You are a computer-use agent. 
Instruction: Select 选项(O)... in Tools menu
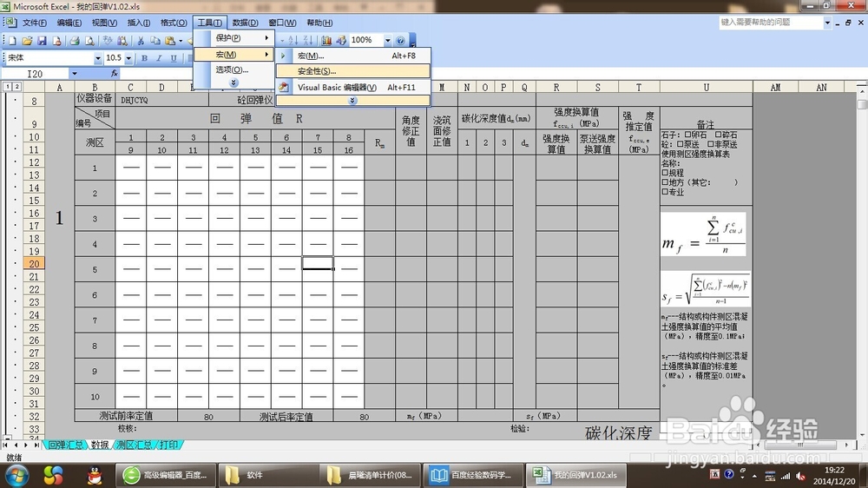click(234, 69)
